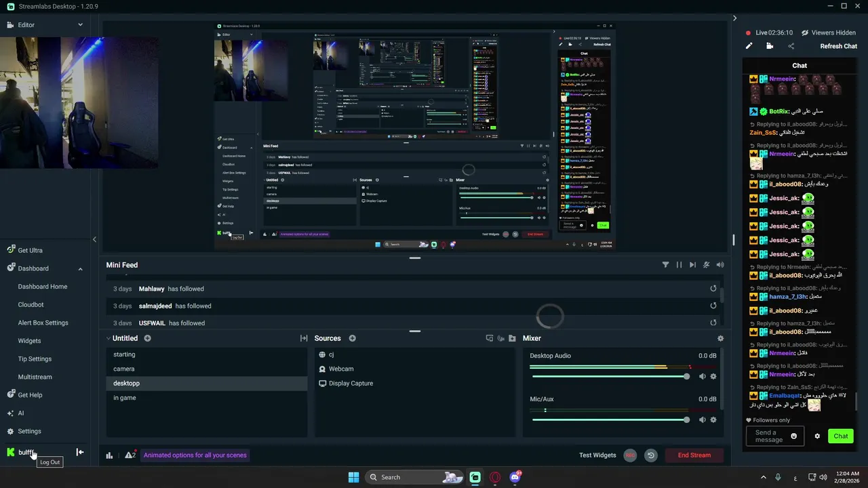The height and width of the screenshot is (488, 868).
Task: Edit stream info with pencil icon
Action: (x=749, y=46)
